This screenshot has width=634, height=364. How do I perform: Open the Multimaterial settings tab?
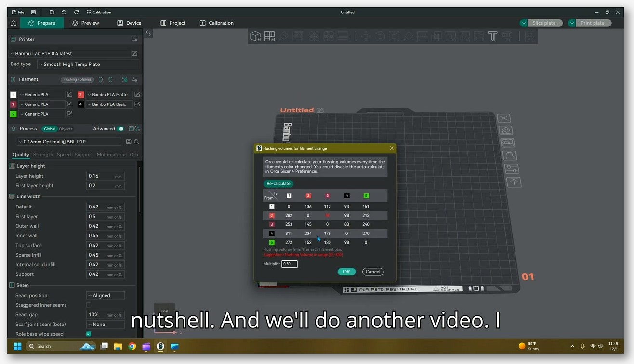112,155
